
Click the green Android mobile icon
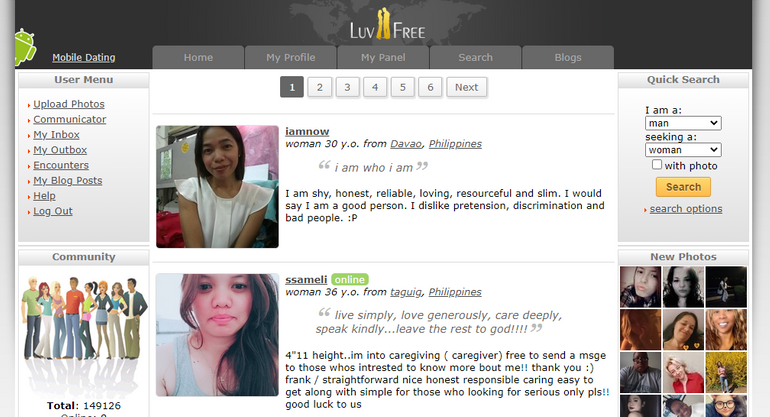[25, 47]
